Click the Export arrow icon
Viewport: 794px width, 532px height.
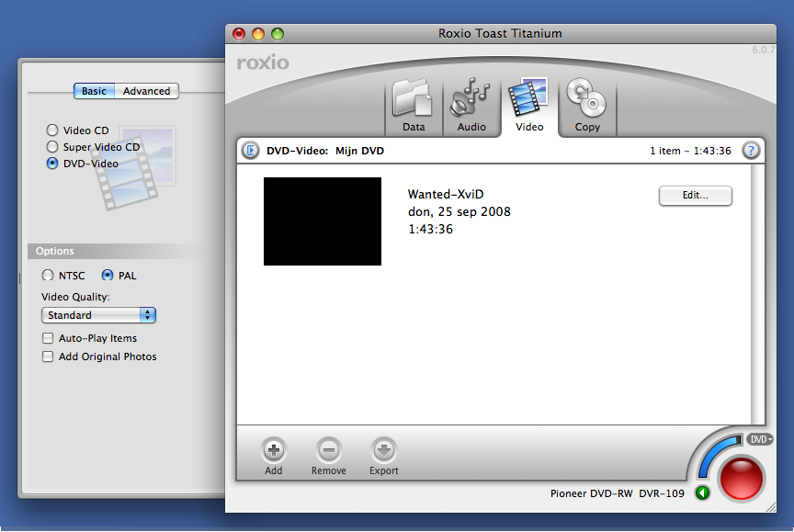383,450
